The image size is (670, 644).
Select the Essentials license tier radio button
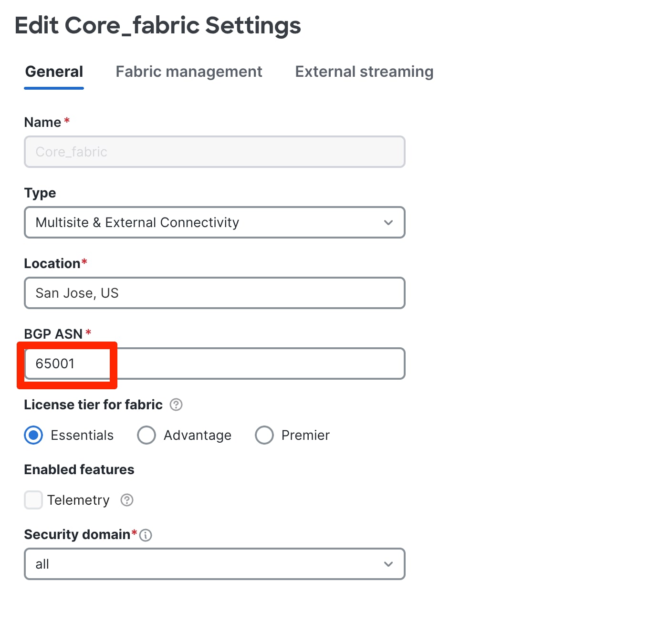[33, 435]
